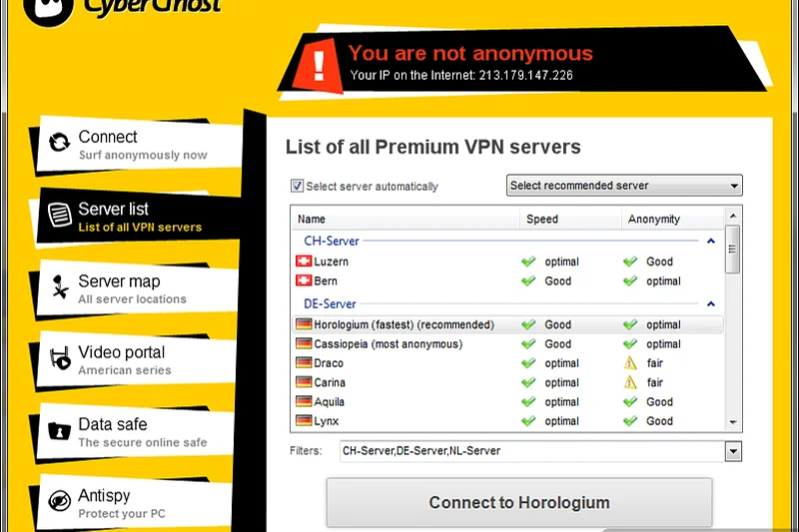Sort by the Anonymity column header
The height and width of the screenshot is (532, 799).
(672, 219)
